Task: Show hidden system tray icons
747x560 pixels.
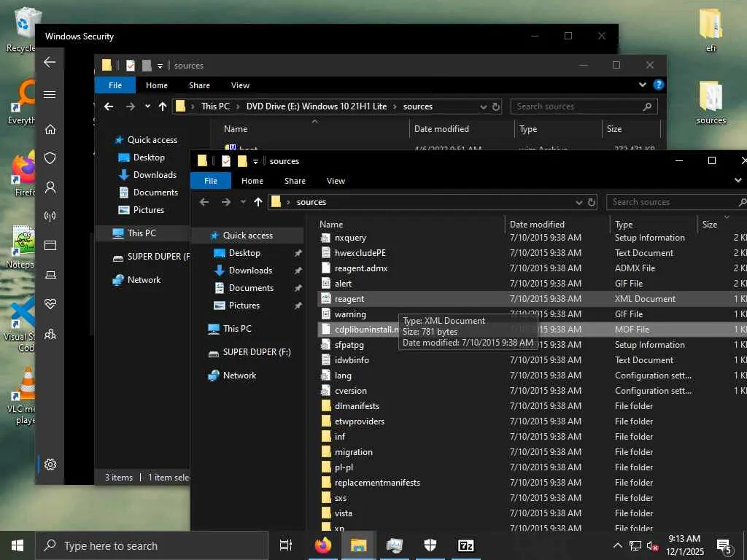Action: point(617,545)
